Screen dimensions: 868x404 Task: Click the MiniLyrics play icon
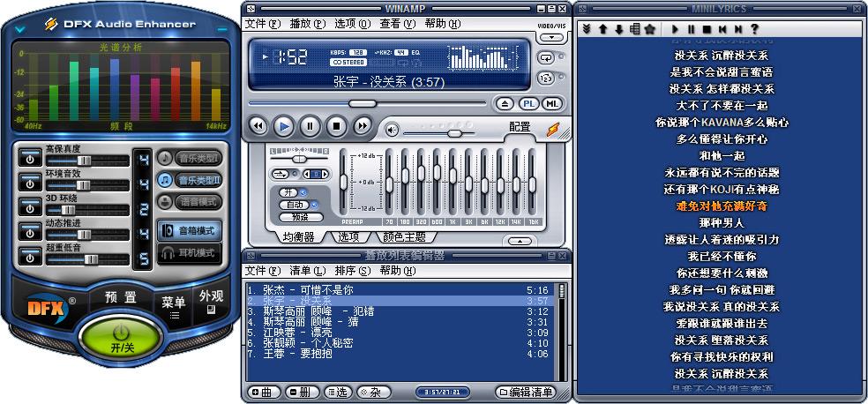(676, 29)
